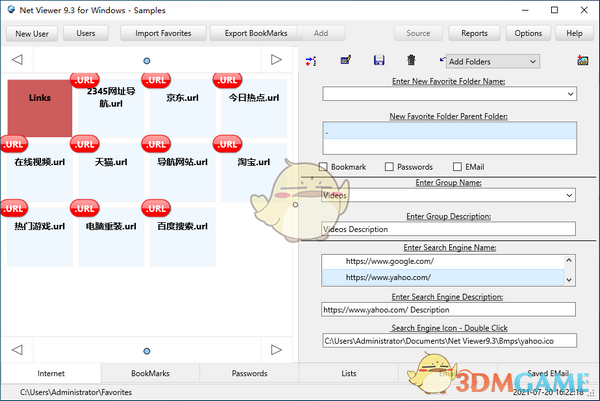This screenshot has height=401, width=600.
Task: Open the 电脑重装.url shortcut tile
Action: pyautogui.click(x=111, y=236)
